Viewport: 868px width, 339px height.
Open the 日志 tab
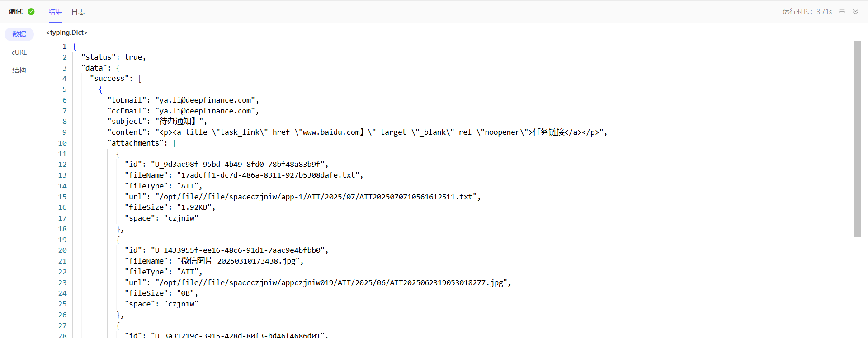pos(78,12)
